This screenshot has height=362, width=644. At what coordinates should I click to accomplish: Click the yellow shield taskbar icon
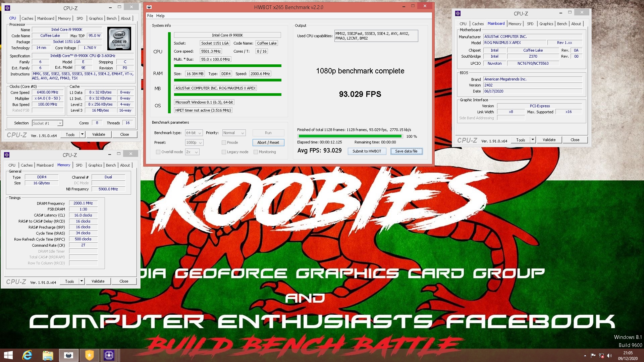89,355
